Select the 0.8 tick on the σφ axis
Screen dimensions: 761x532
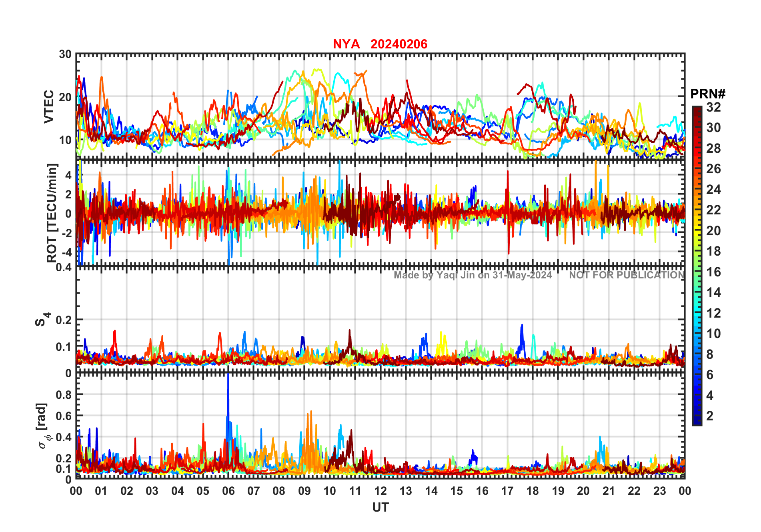pyautogui.click(x=64, y=394)
